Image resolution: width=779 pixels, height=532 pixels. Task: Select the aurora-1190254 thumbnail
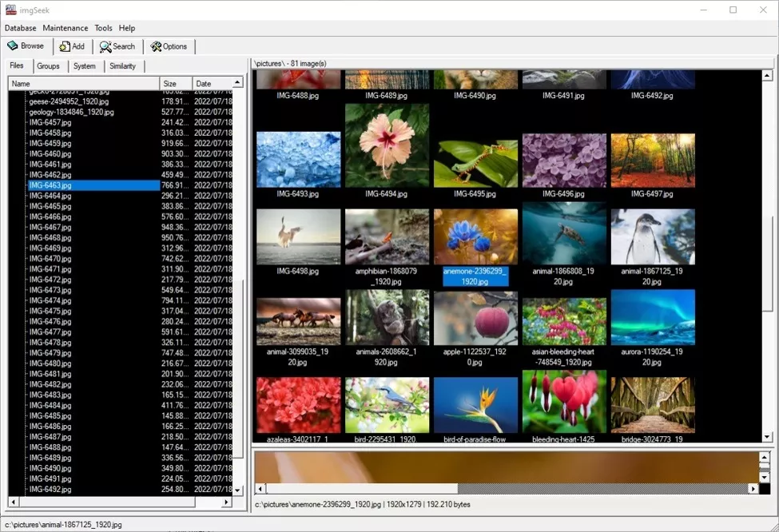(652, 317)
